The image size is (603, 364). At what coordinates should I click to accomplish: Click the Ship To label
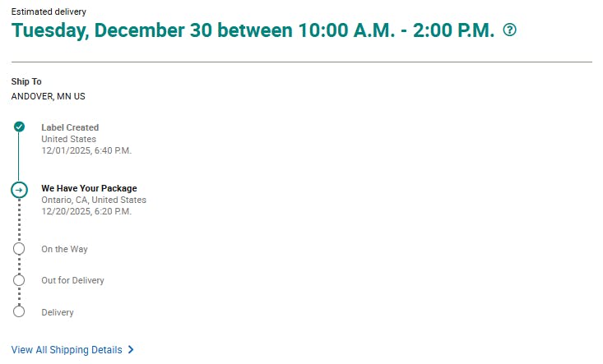point(26,81)
